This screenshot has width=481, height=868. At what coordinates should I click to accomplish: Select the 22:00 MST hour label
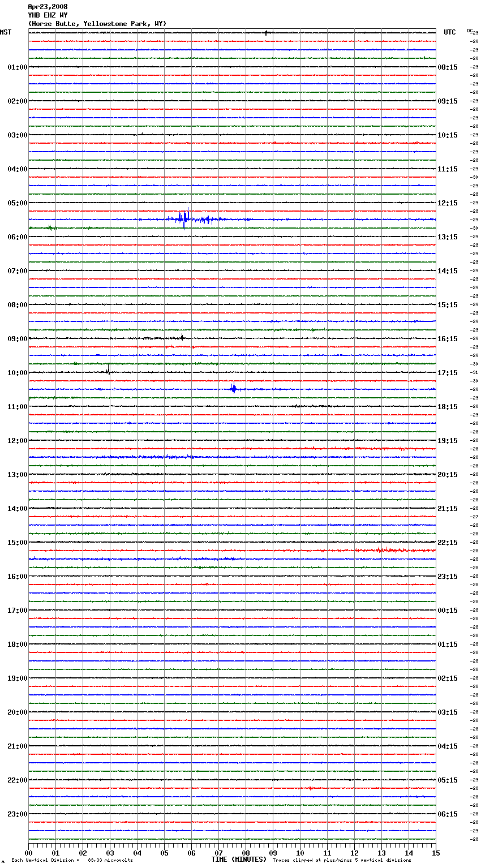pyautogui.click(x=18, y=780)
